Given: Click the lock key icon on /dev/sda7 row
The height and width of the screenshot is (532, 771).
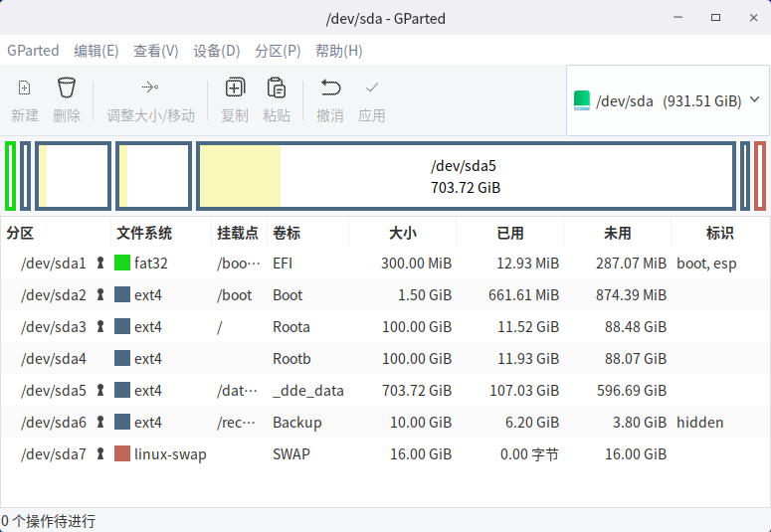Looking at the screenshot, I should point(100,453).
